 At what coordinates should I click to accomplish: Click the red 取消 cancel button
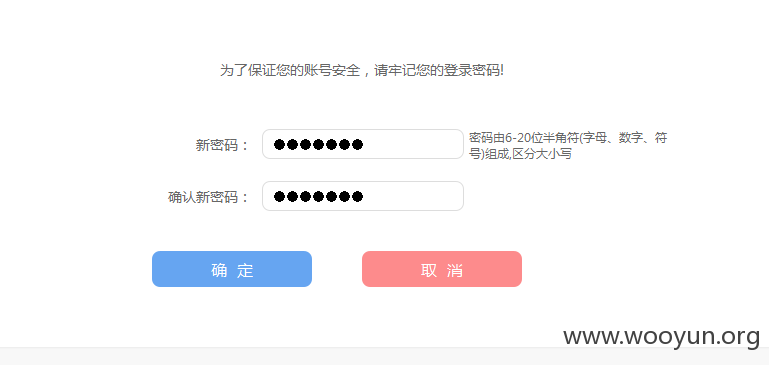442,269
